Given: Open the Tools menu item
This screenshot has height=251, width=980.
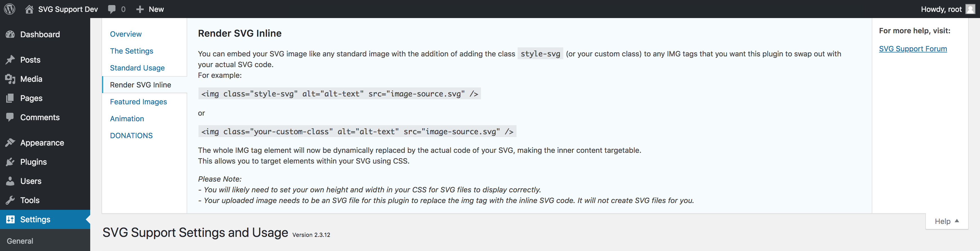Looking at the screenshot, I should (x=45, y=200).
